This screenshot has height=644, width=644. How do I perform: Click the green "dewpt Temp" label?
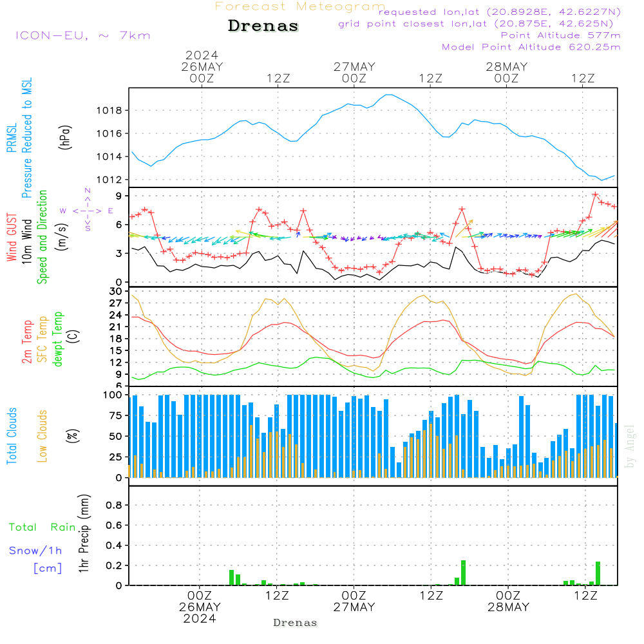coord(57,339)
